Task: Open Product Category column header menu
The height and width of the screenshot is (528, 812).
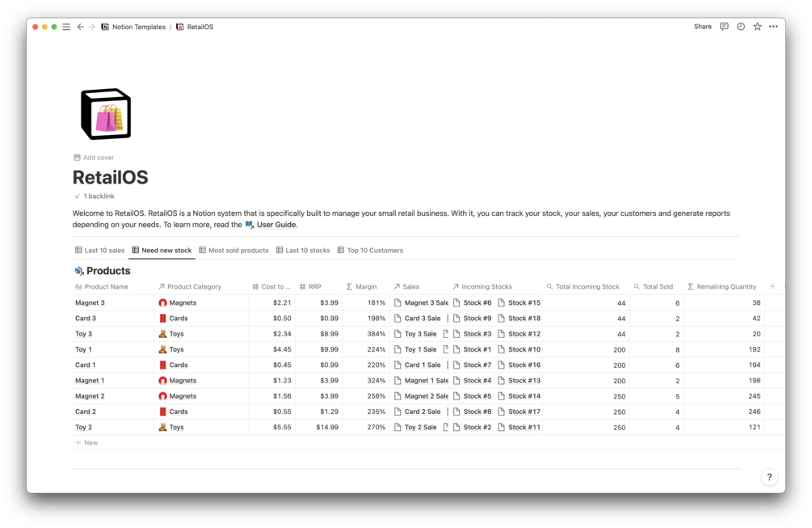Action: point(190,286)
